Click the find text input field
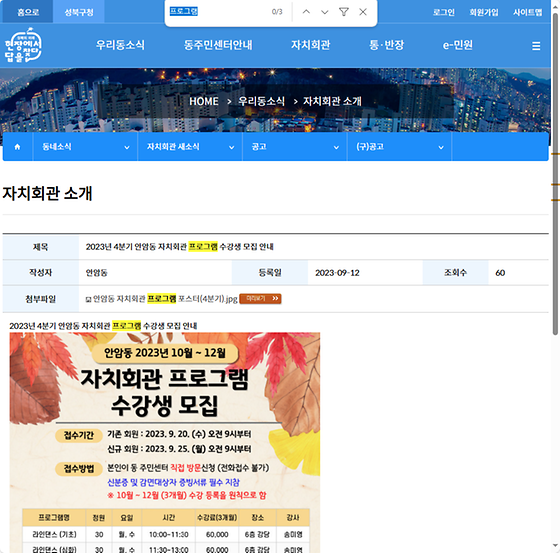The height and width of the screenshot is (553, 560). click(218, 12)
